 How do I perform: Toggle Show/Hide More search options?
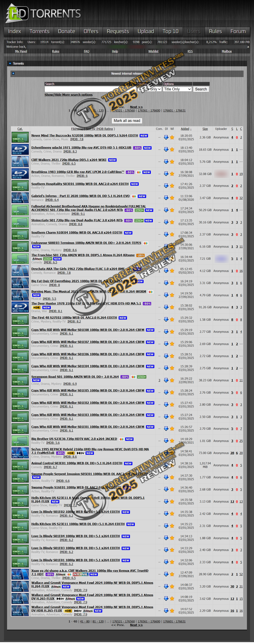point(68,95)
